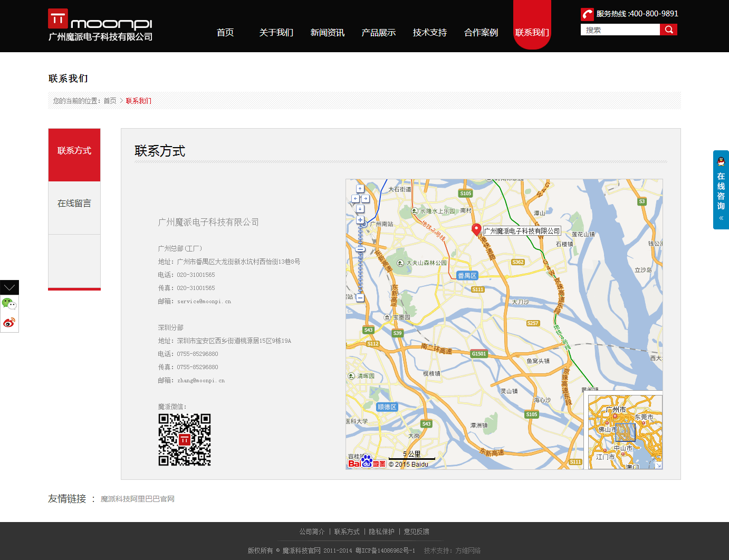
Task: Click the 长隆水上乐园 park icon on map
Action: pos(415,211)
